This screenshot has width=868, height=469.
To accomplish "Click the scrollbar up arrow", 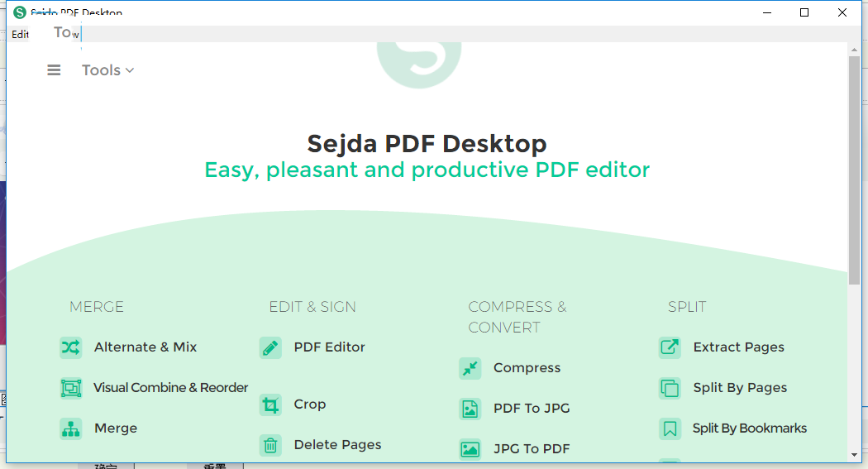I will (854, 50).
